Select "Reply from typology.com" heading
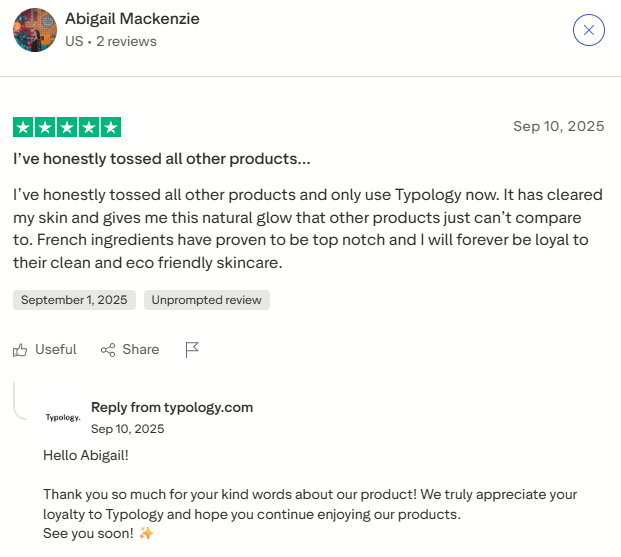This screenshot has width=621, height=557. 172,407
